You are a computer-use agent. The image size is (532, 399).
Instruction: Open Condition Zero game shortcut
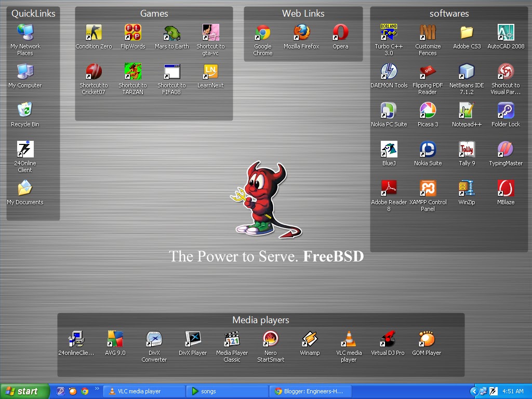point(94,37)
